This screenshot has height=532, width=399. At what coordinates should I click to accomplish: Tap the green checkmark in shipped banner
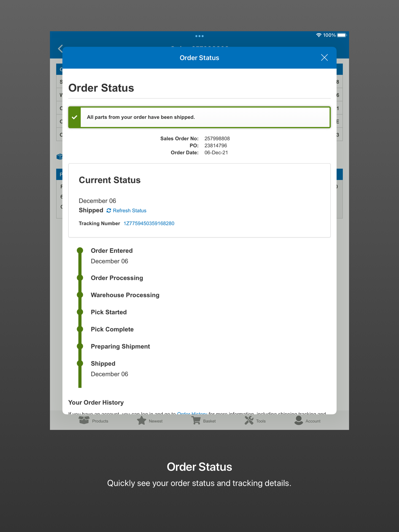pyautogui.click(x=75, y=117)
